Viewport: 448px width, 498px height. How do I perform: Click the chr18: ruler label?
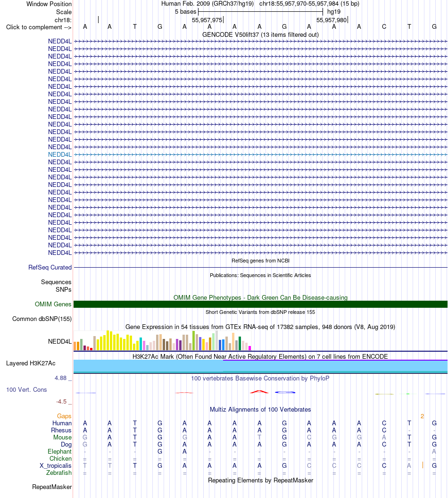[x=63, y=20]
